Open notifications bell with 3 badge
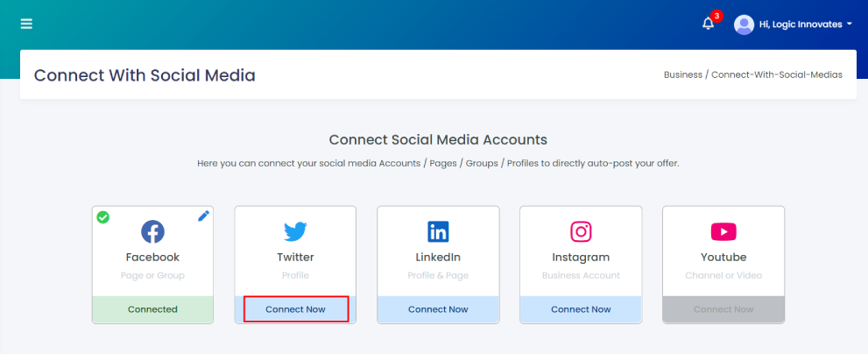Screen dimensions: 868x354 tap(708, 24)
